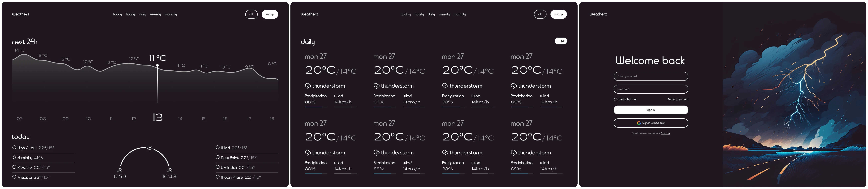Click the 24h button on the daily screen
The image size is (868, 189).
tap(540, 14)
